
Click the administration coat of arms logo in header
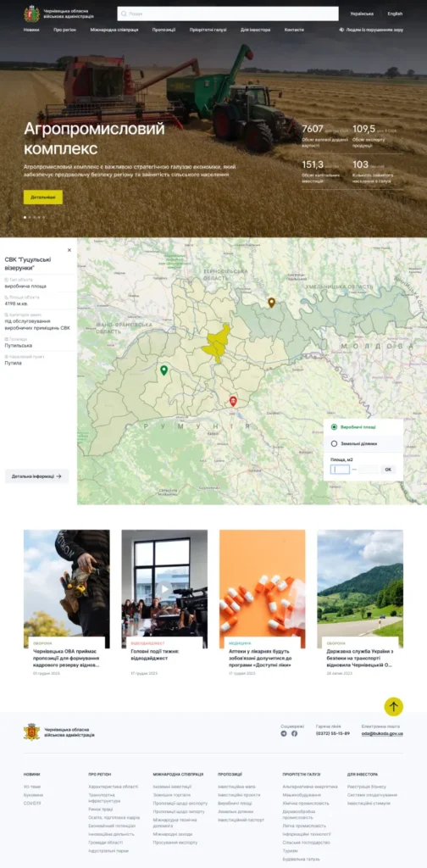(31, 14)
